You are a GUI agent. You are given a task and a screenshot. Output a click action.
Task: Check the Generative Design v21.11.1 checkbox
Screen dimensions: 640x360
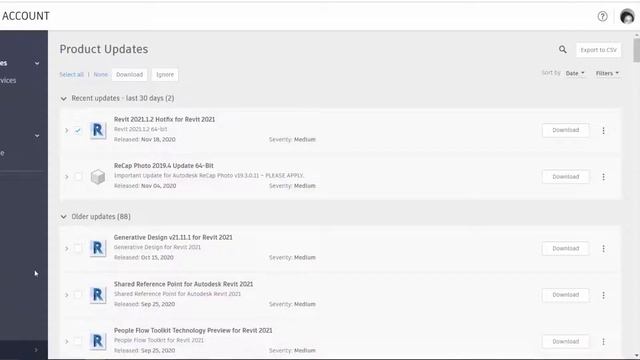(x=78, y=249)
